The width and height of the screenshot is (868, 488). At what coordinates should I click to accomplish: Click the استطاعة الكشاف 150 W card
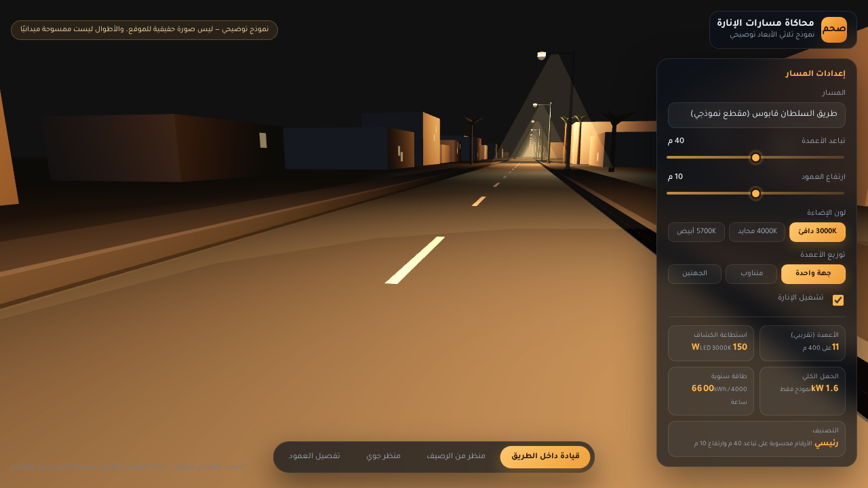pyautogui.click(x=711, y=343)
